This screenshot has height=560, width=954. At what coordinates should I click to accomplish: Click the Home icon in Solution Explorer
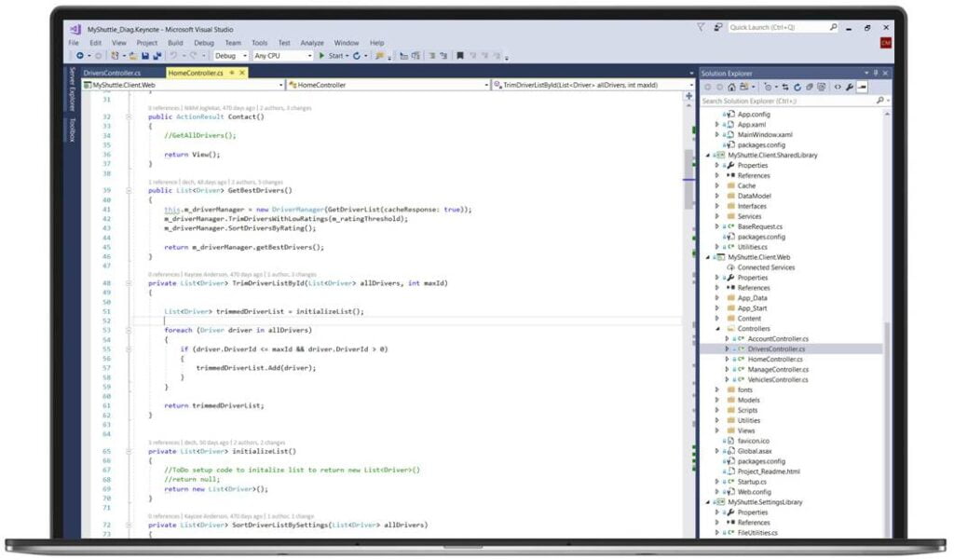pos(731,87)
